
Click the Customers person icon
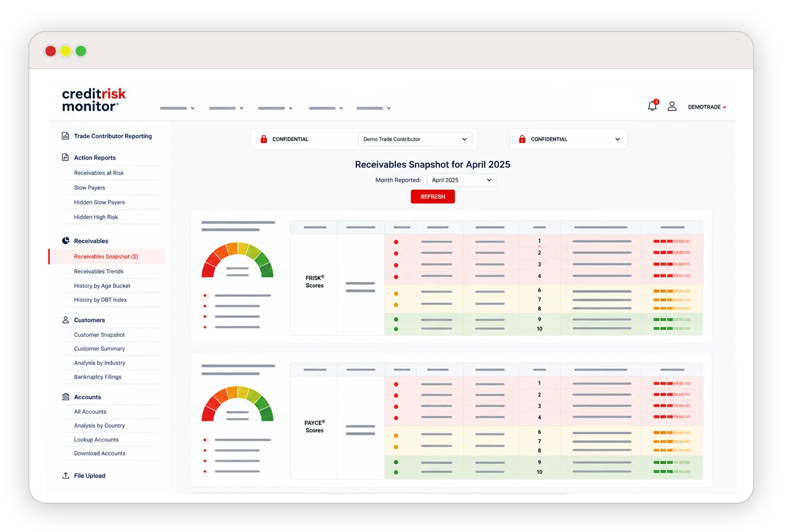coord(65,320)
